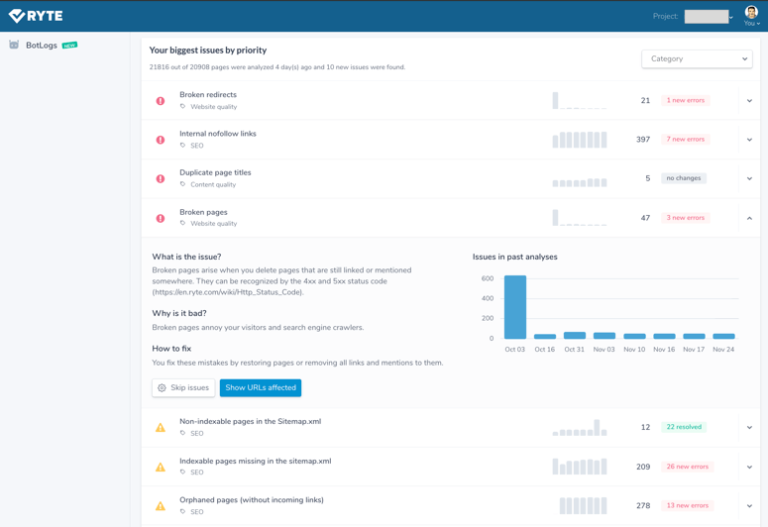Viewport: 768px width, 527px height.
Task: Open the Http_Status_Code wiki link
Action: [x=228, y=292]
